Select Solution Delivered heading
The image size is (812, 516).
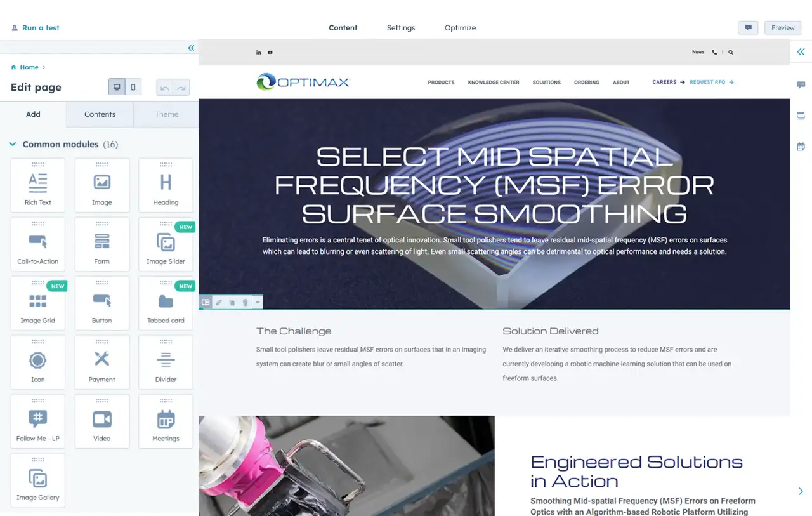point(551,331)
